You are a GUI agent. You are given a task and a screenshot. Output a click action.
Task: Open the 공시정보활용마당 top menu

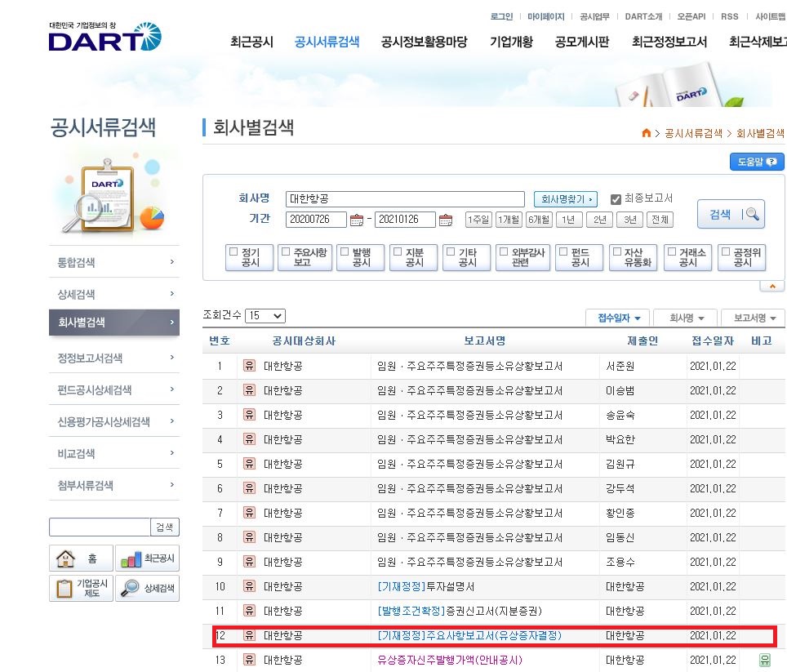pos(425,42)
